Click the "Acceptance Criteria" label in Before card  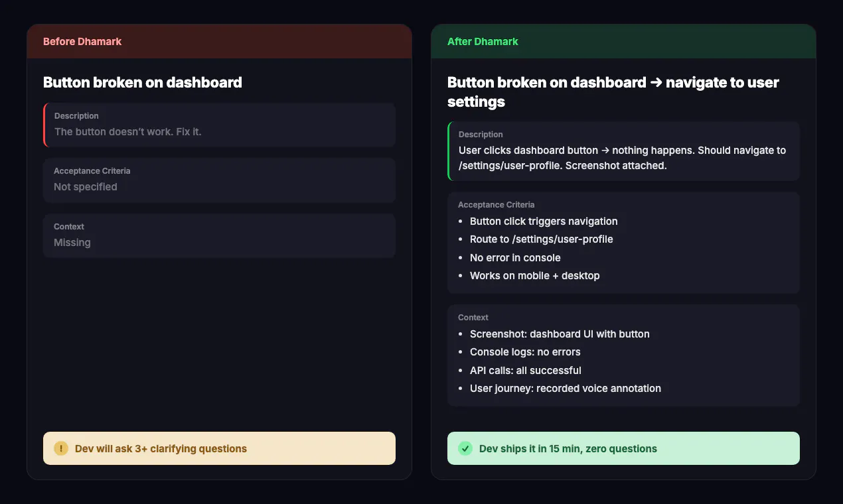92,171
